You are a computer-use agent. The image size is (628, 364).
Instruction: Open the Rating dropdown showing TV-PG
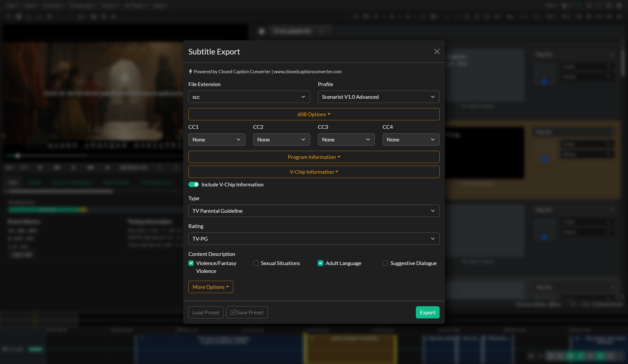tap(314, 239)
